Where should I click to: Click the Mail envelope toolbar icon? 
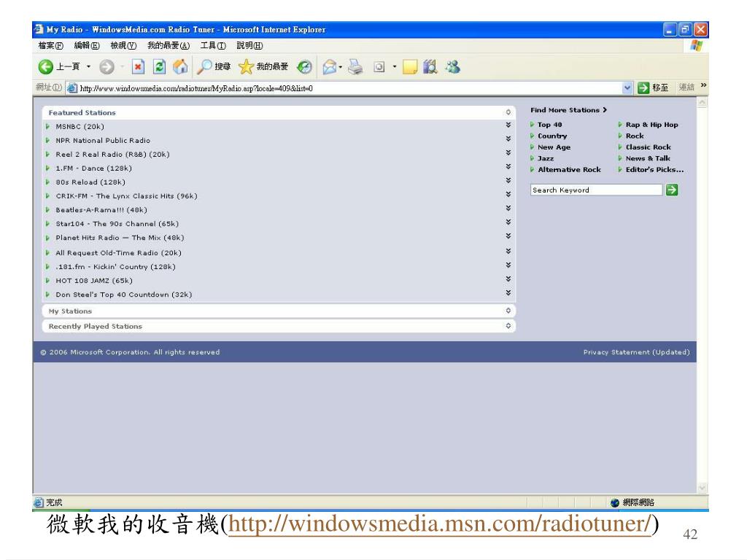pyautogui.click(x=329, y=67)
